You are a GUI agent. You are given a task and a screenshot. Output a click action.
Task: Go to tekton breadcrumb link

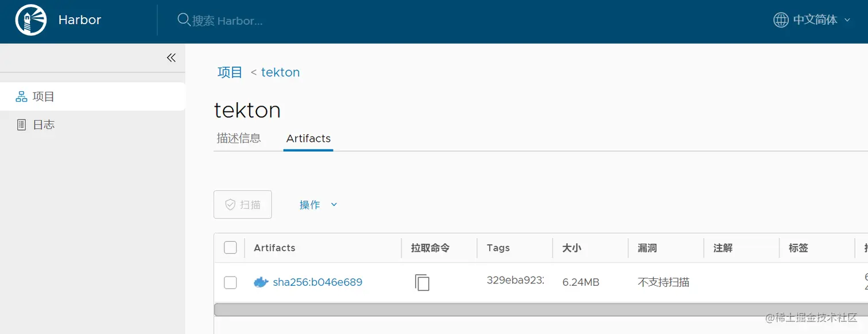(280, 72)
